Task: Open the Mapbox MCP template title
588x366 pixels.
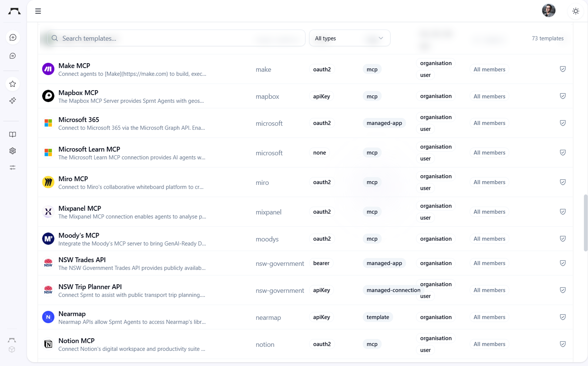Action: pyautogui.click(x=78, y=92)
